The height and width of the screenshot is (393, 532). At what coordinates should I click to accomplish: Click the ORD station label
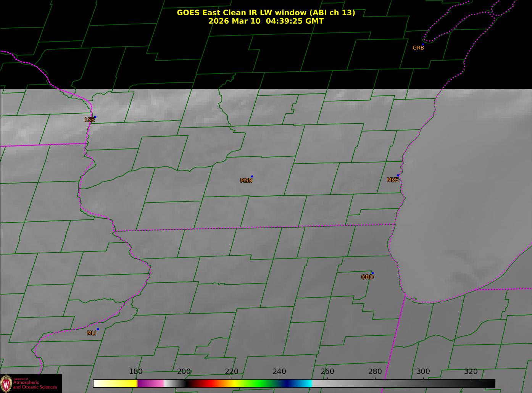[x=367, y=277]
